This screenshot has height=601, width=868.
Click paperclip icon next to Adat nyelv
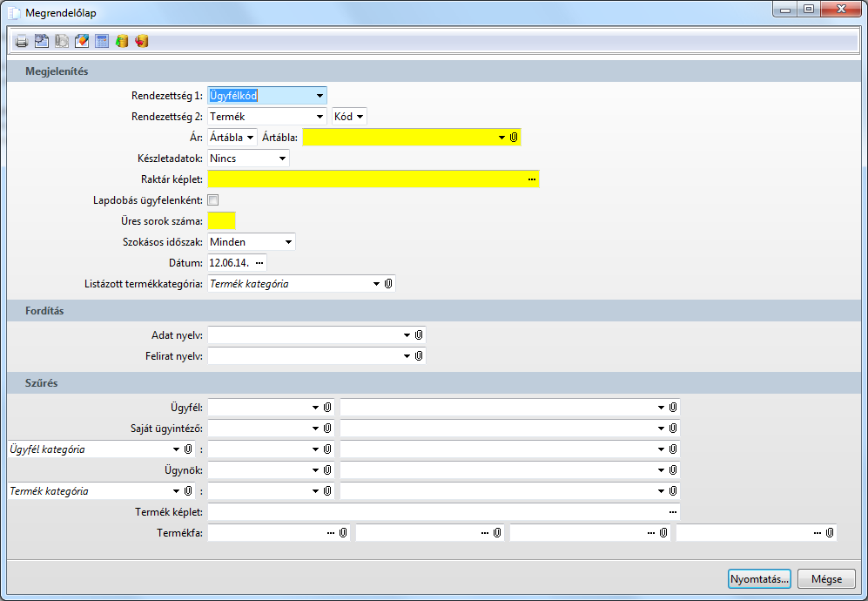pos(419,335)
